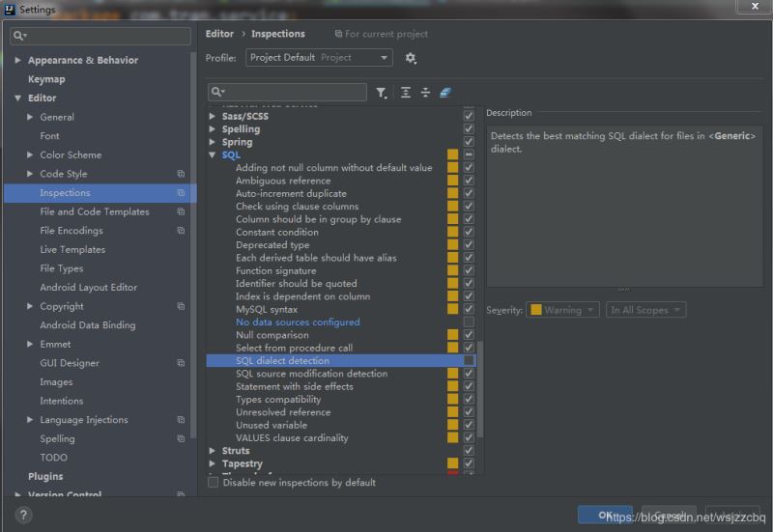Image resolution: width=773 pixels, height=532 pixels.
Task: Click the Expand All tree icon
Action: pyautogui.click(x=406, y=93)
